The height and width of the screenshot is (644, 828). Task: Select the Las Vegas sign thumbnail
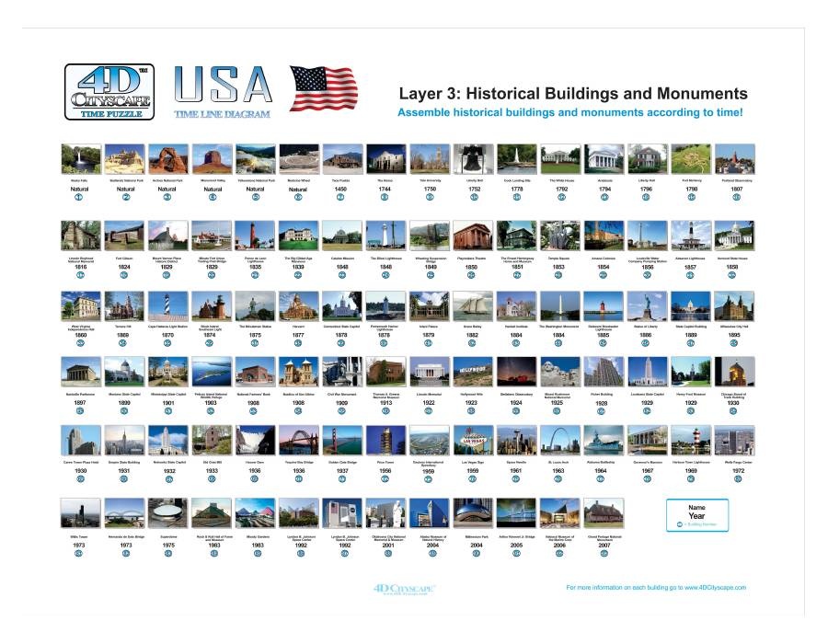pos(473,441)
